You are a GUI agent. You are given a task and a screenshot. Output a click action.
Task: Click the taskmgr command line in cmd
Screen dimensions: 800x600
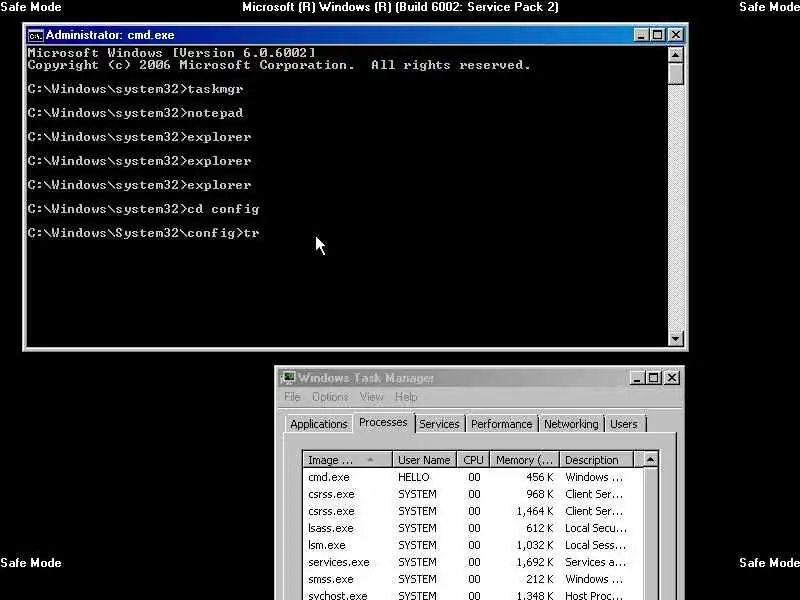[136, 89]
